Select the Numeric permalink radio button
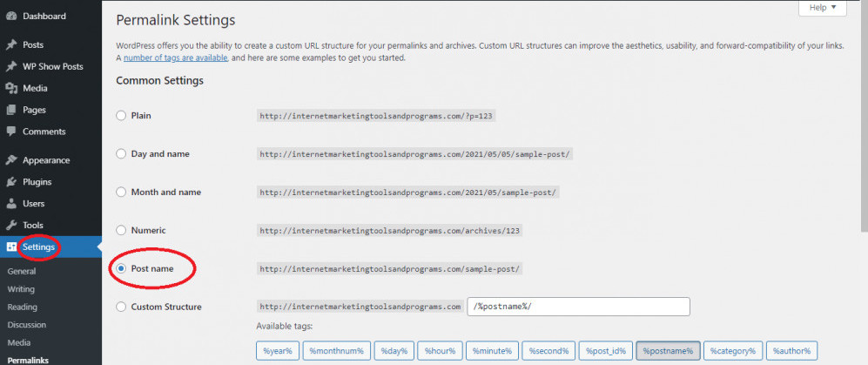 (121, 230)
